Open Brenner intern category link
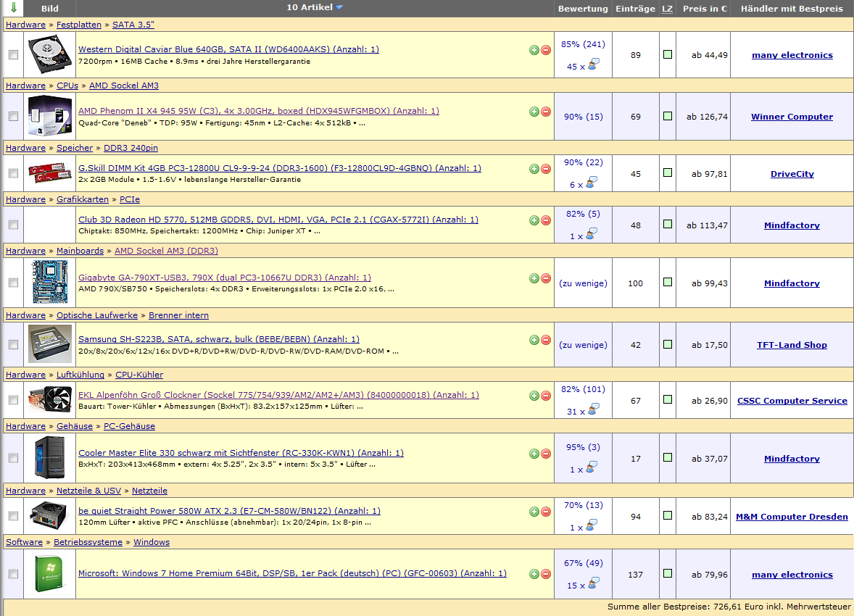The image size is (854, 616). click(178, 315)
